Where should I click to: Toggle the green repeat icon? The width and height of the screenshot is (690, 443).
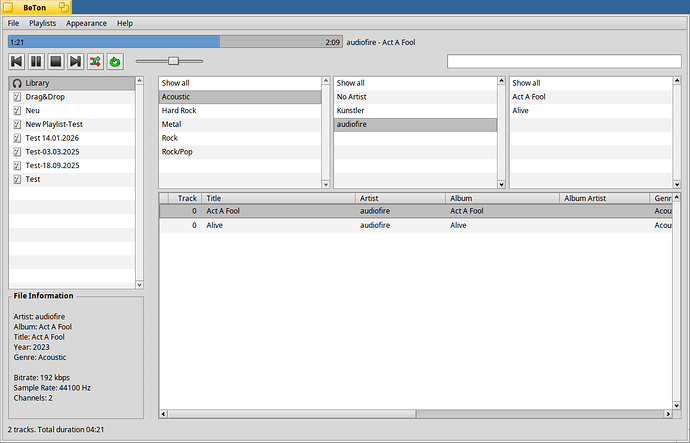pos(115,62)
